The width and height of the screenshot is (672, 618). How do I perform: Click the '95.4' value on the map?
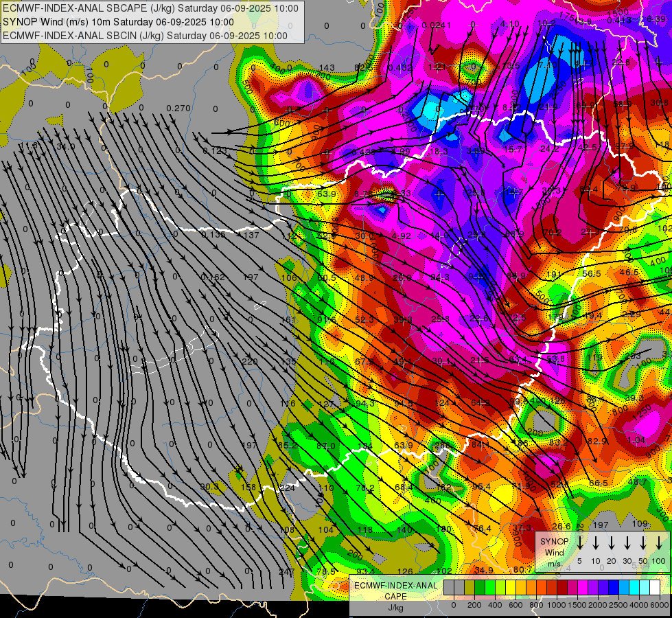481,486
